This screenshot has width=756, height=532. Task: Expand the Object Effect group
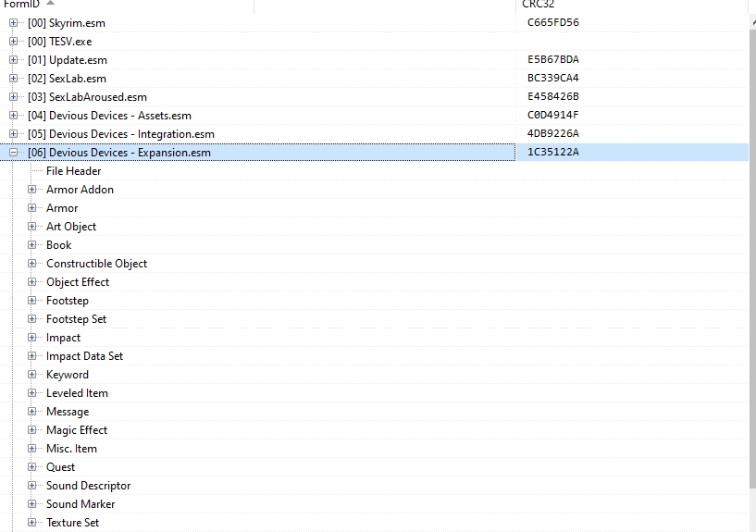tap(31, 282)
